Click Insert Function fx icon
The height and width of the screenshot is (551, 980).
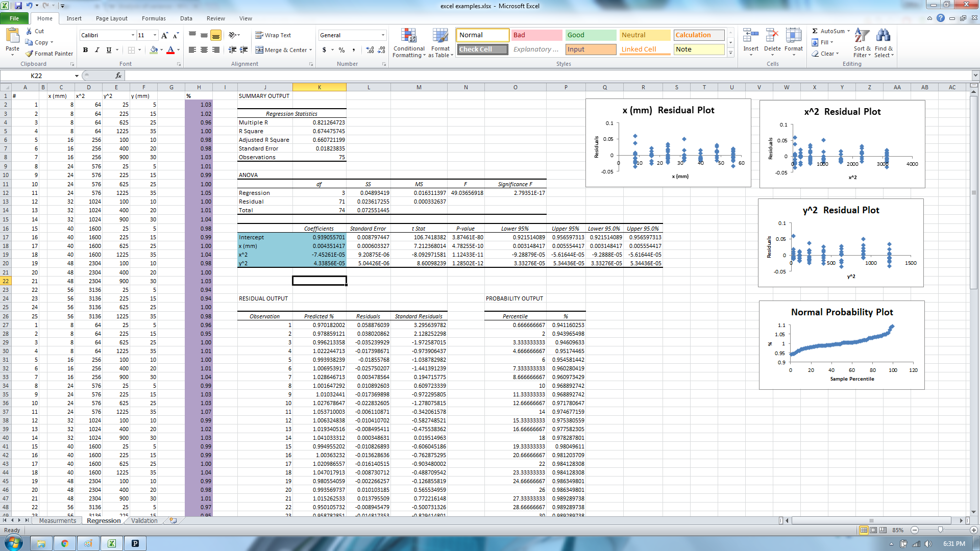click(118, 76)
